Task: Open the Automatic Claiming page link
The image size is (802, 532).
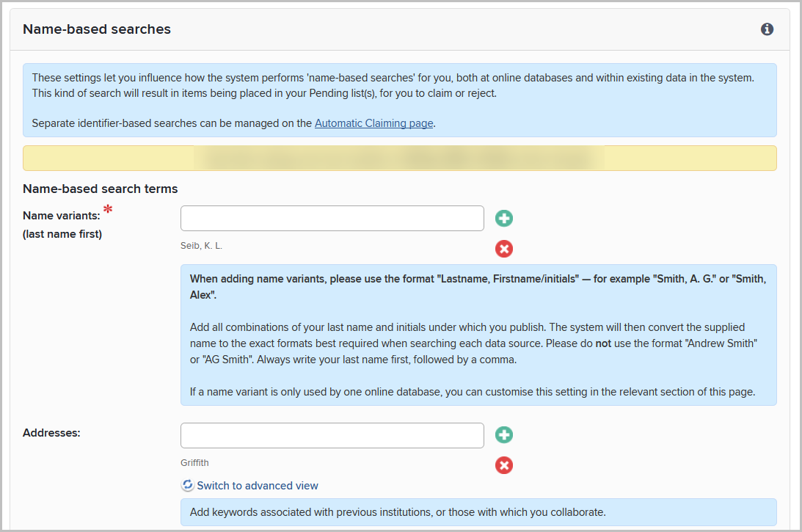Action: (x=373, y=123)
